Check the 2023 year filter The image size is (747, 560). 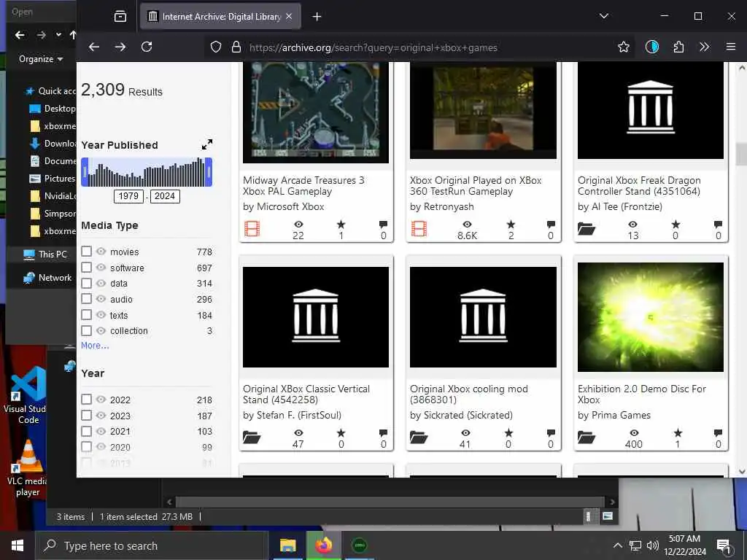[x=86, y=416]
